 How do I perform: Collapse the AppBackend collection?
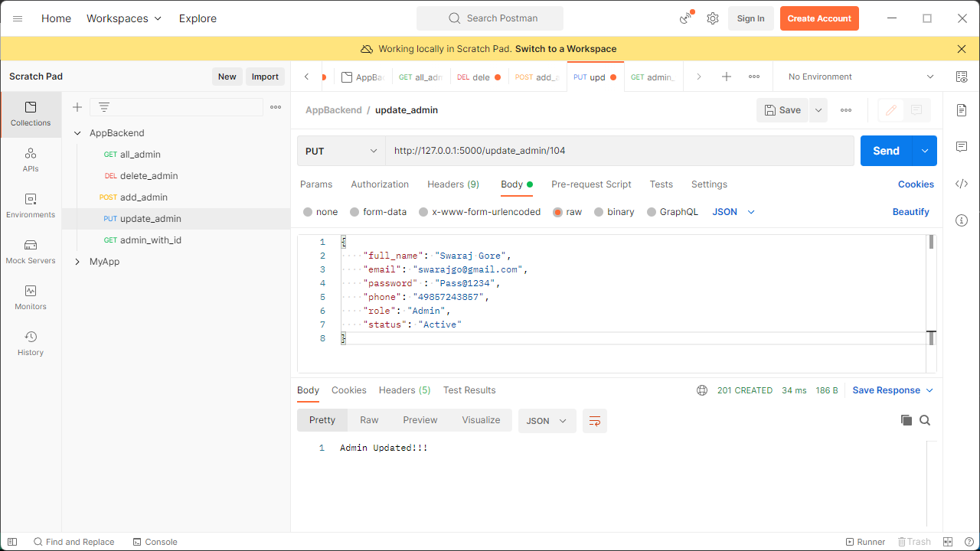77,133
